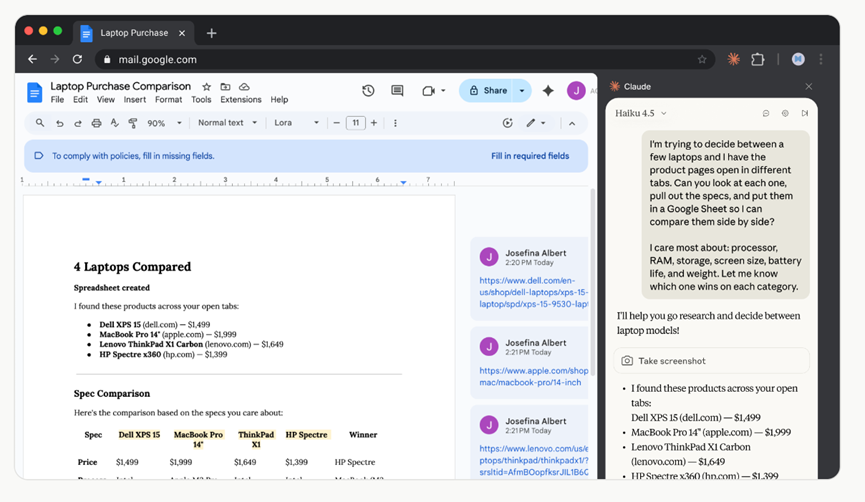
Task: Open version history clock icon
Action: (x=368, y=90)
